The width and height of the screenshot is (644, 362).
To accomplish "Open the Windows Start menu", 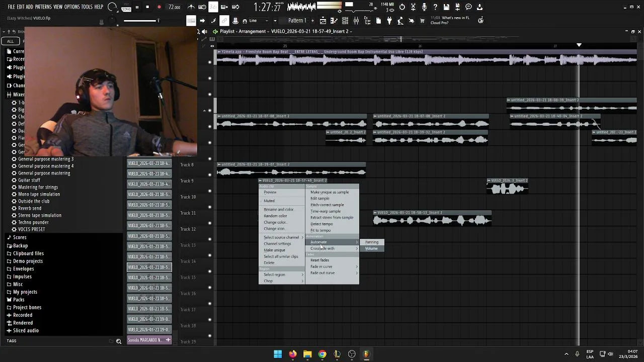I will click(x=278, y=354).
